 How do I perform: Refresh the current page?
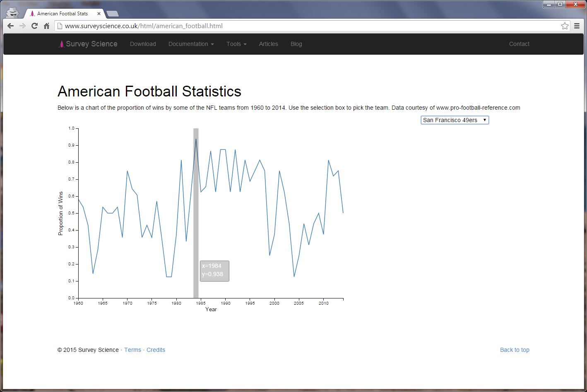[x=34, y=26]
